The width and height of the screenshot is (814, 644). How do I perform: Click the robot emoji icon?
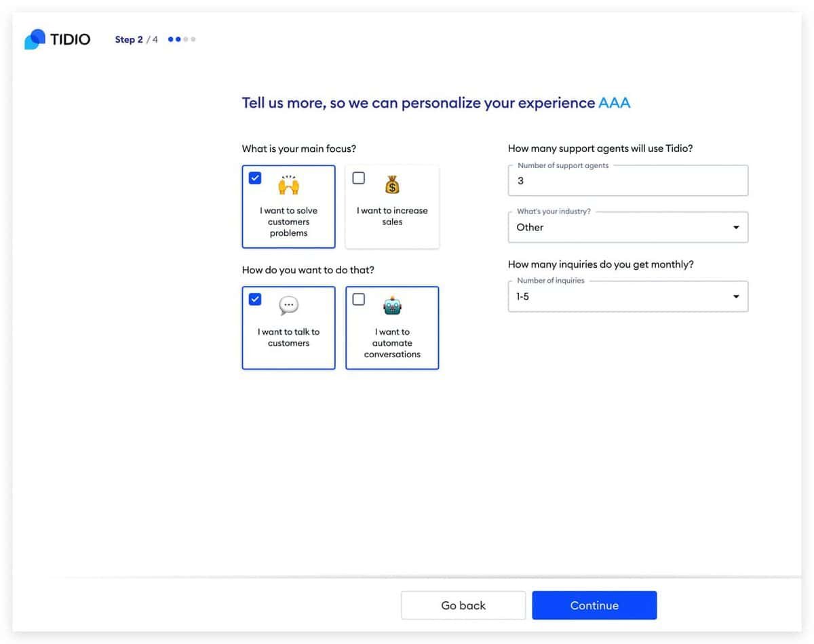point(392,304)
